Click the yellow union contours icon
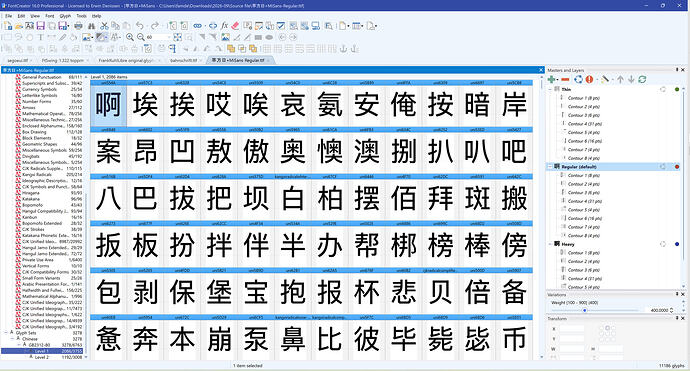 point(231,48)
